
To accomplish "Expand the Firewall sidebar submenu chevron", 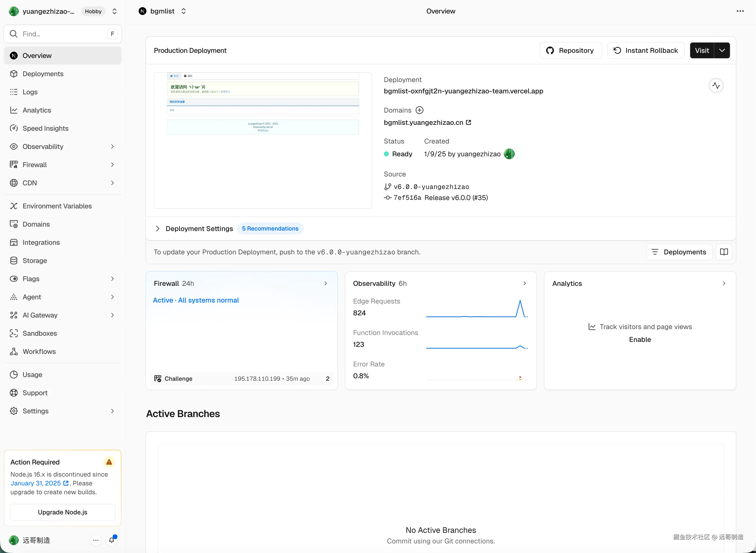I will pos(113,165).
